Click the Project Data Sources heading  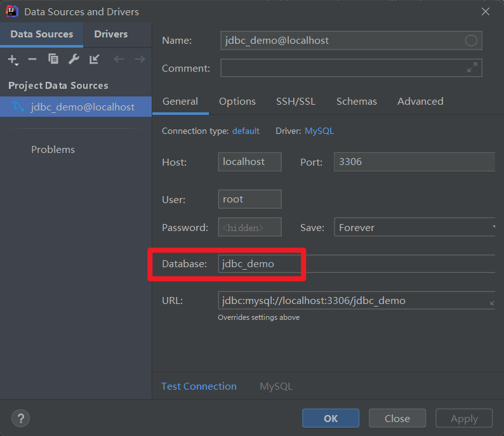(58, 86)
